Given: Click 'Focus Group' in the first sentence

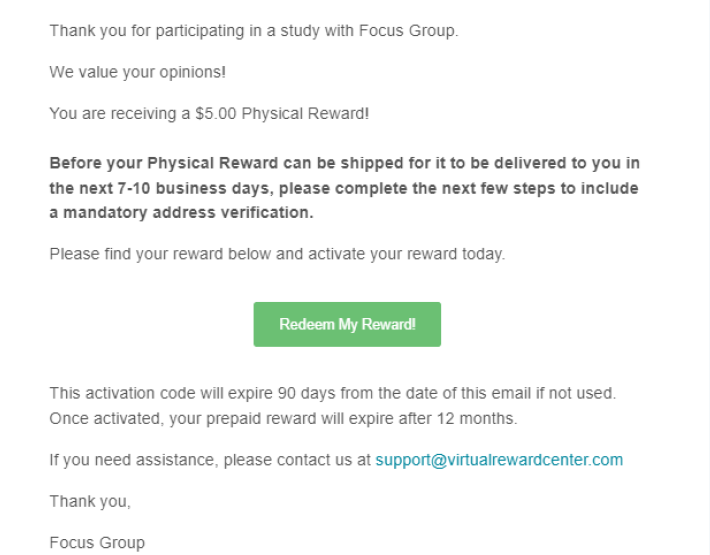Looking at the screenshot, I should [x=406, y=31].
